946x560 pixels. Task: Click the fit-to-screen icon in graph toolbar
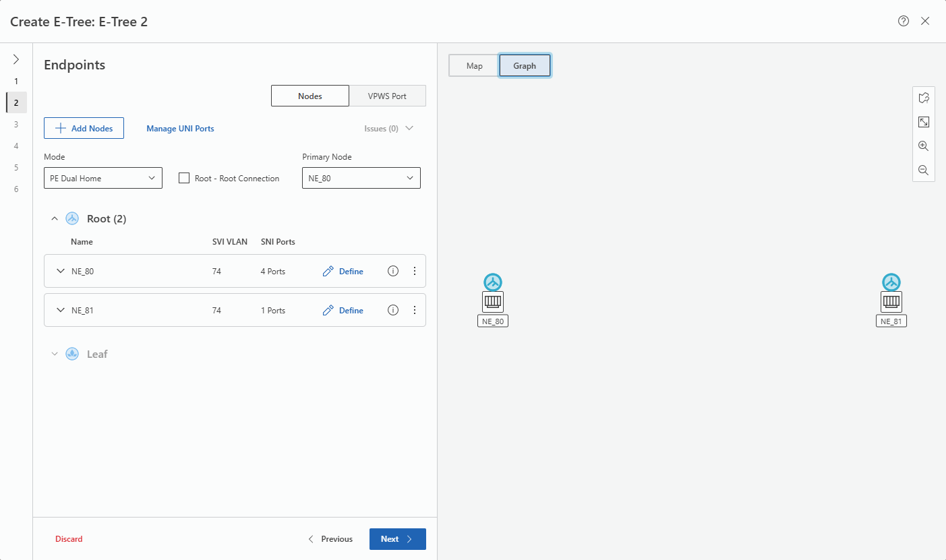[x=923, y=122]
